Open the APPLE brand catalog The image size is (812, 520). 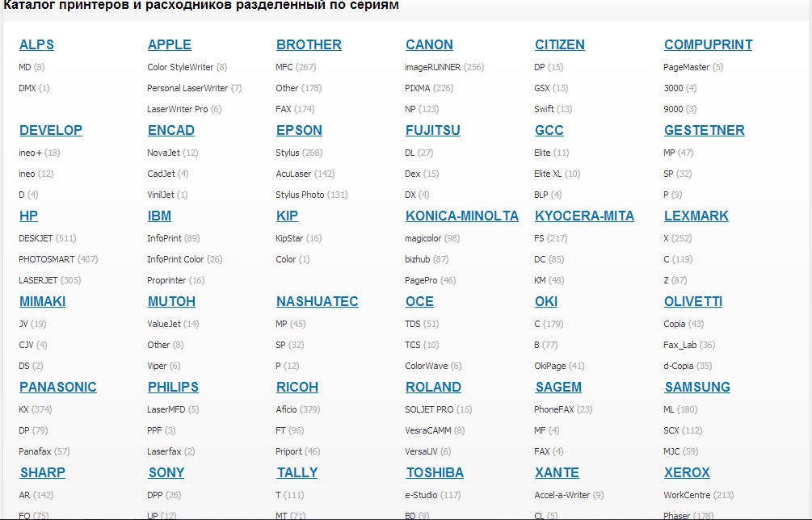[170, 45]
